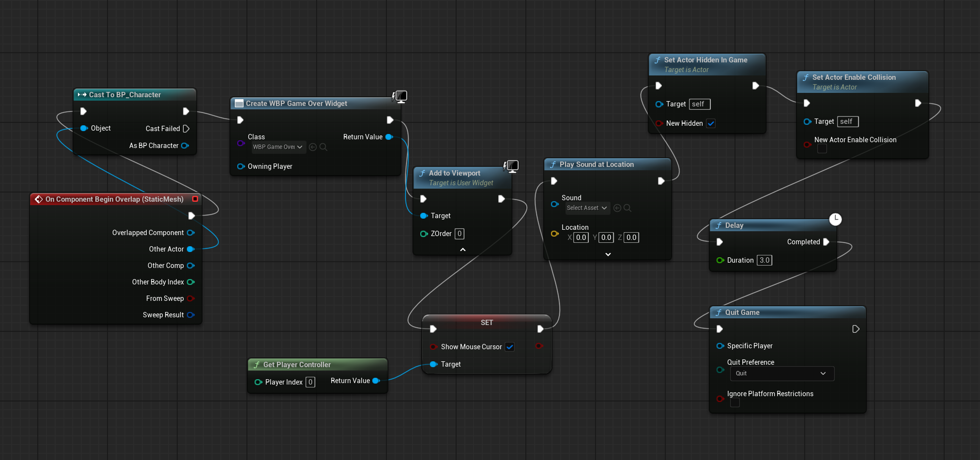The height and width of the screenshot is (460, 980).
Task: Uncheck the New Hidden checkbox
Action: 711,123
